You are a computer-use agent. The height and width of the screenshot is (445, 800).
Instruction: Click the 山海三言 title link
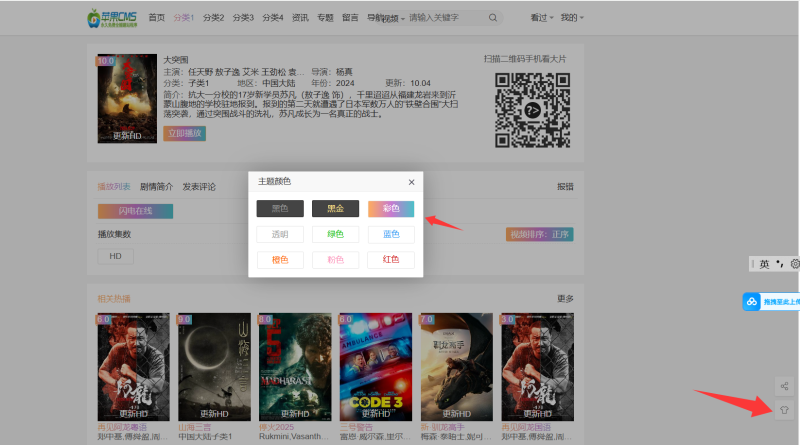click(194, 427)
